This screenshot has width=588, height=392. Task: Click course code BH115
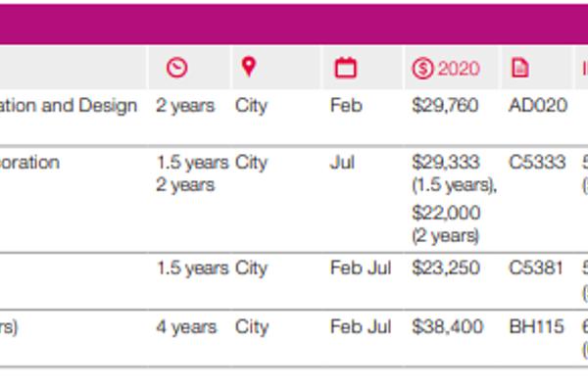[537, 327]
